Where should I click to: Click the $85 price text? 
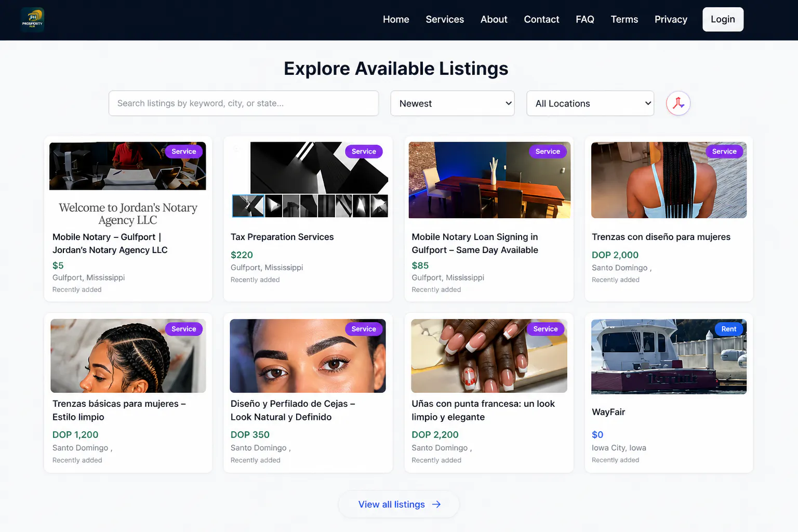click(x=420, y=265)
